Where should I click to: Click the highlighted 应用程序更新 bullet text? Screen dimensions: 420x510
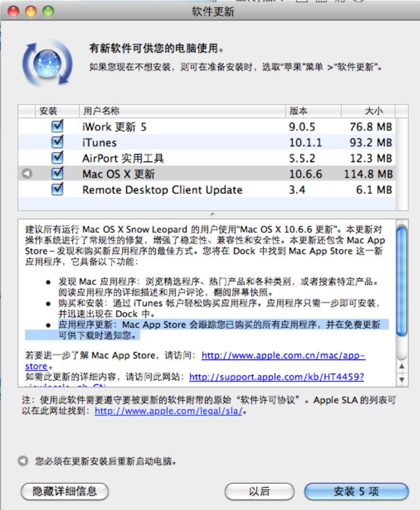coord(219,330)
